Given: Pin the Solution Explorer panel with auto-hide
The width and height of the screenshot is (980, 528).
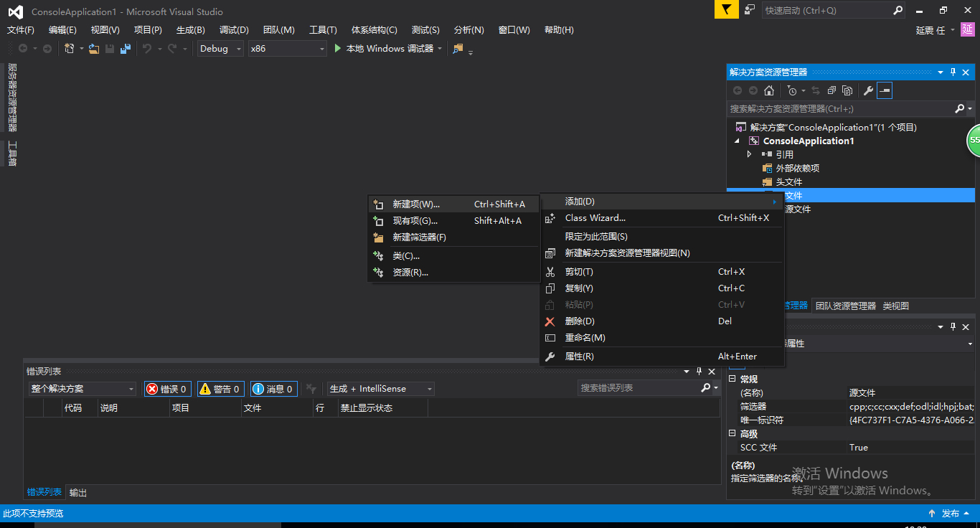Looking at the screenshot, I should pyautogui.click(x=953, y=72).
